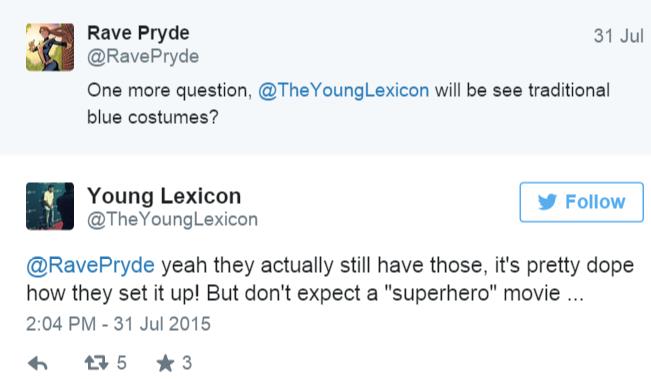Follow Young Lexicon
Viewport: 651px width, 379px height.
(x=582, y=202)
